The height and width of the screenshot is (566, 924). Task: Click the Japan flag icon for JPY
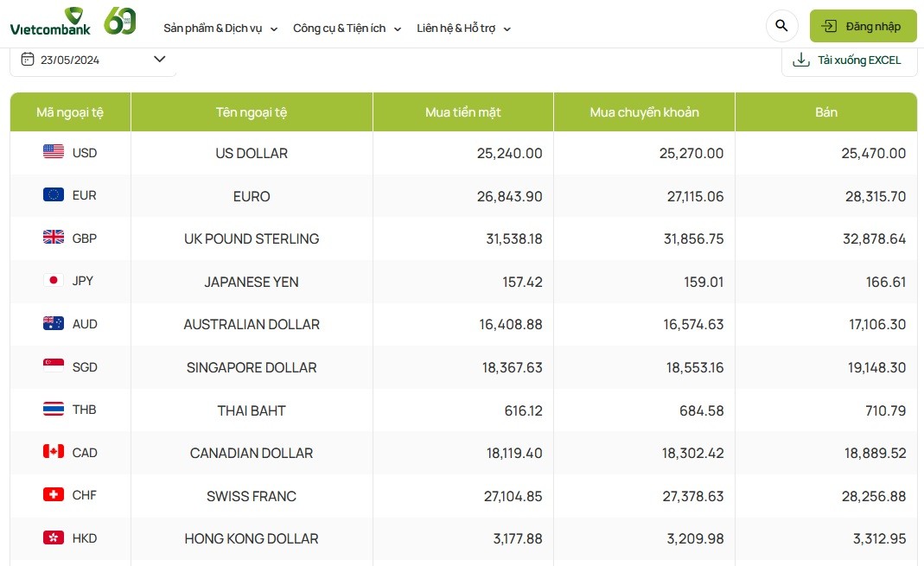pyautogui.click(x=54, y=281)
